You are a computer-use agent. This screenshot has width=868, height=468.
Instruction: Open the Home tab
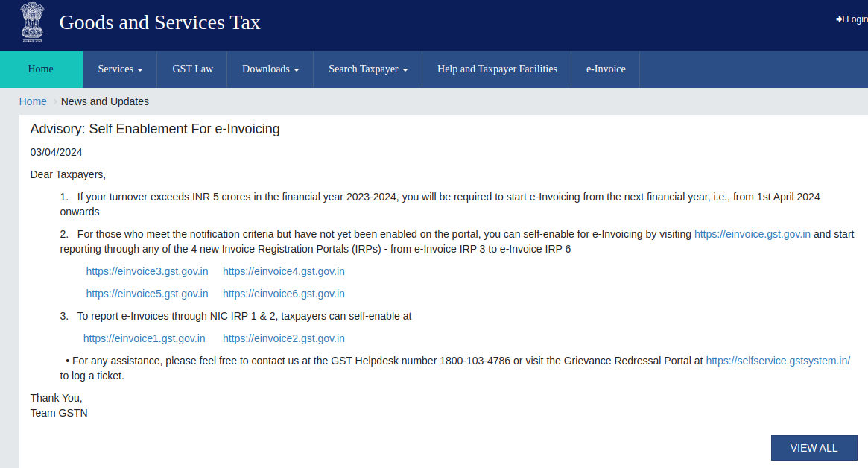pyautogui.click(x=41, y=69)
